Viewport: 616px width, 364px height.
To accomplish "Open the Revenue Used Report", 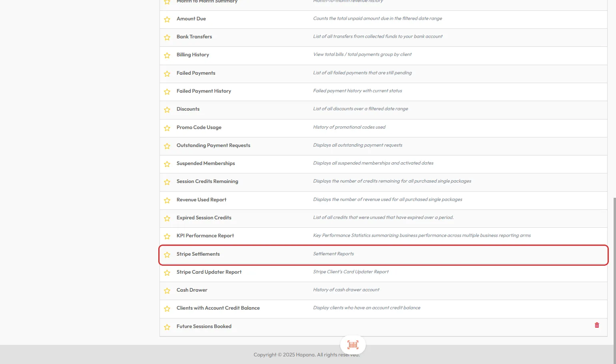I will tap(201, 200).
